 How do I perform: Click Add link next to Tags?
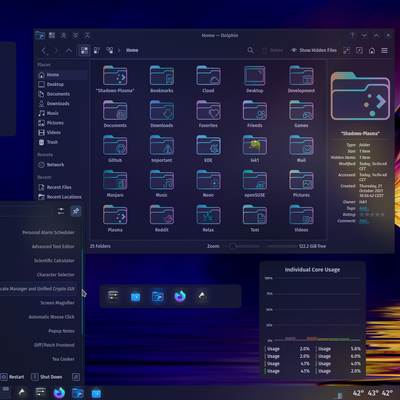(x=364, y=209)
